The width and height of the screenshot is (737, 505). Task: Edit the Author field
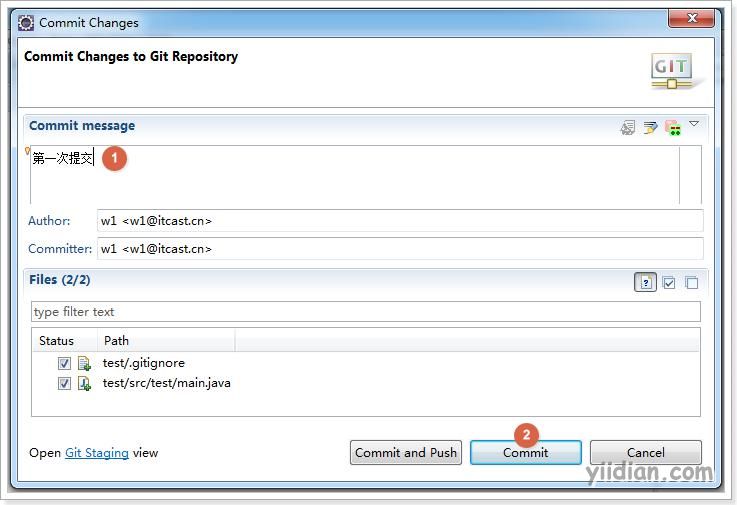pos(400,221)
